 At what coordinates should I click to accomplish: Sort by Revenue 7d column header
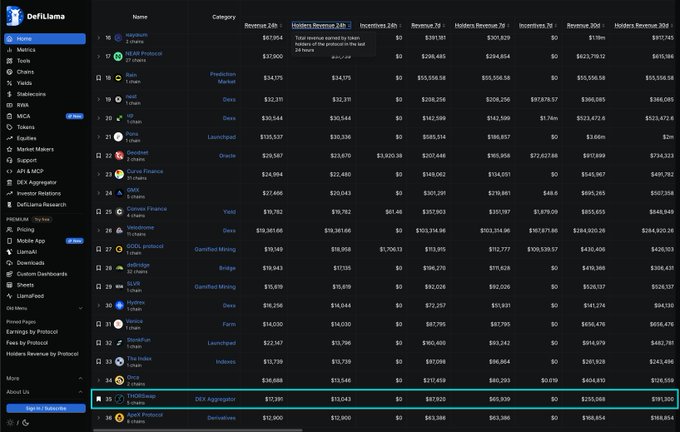click(428, 26)
